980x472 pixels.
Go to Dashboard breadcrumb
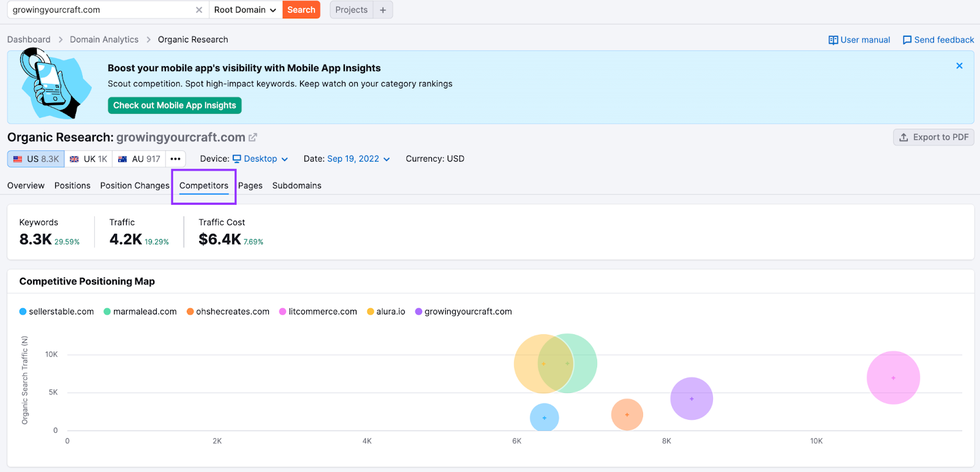coord(29,39)
